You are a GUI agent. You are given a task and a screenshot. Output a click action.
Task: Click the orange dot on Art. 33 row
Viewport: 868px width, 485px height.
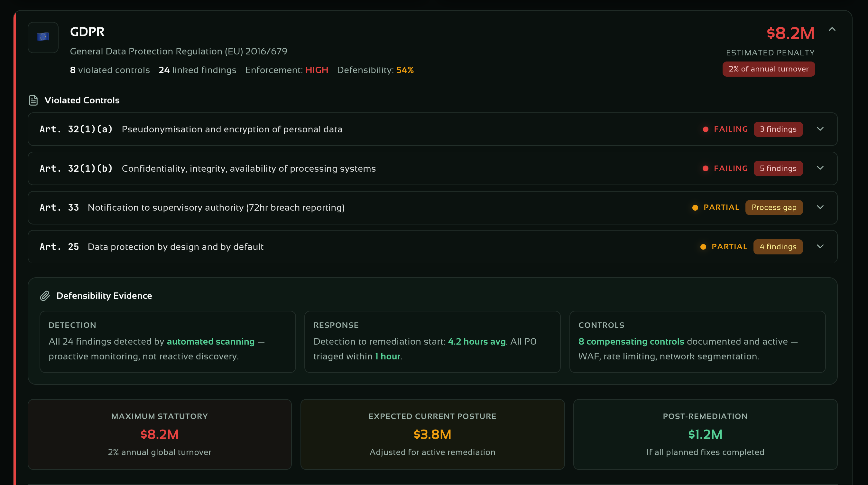pos(695,207)
